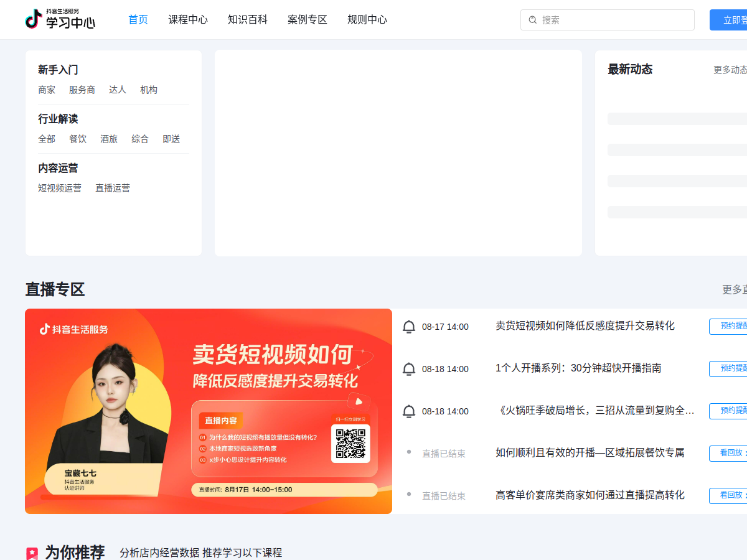Click 预约提醒 for 1个人开播系列
747x560 pixels.
point(728,368)
